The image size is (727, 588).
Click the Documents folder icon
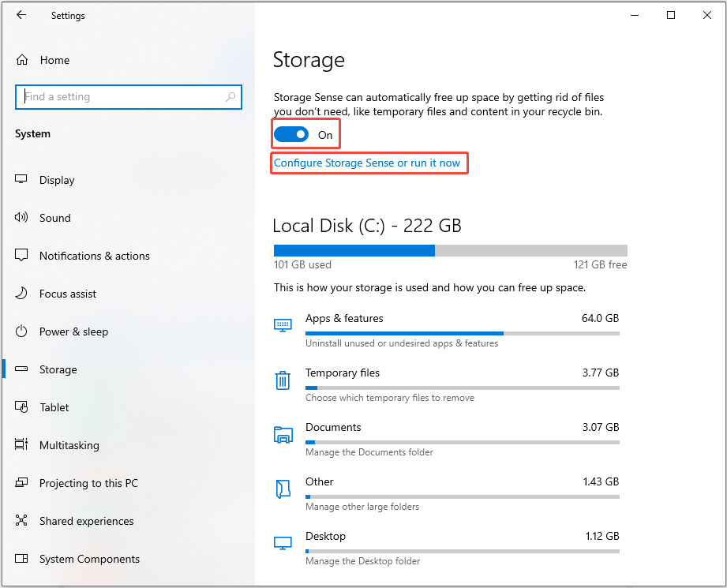(x=283, y=435)
